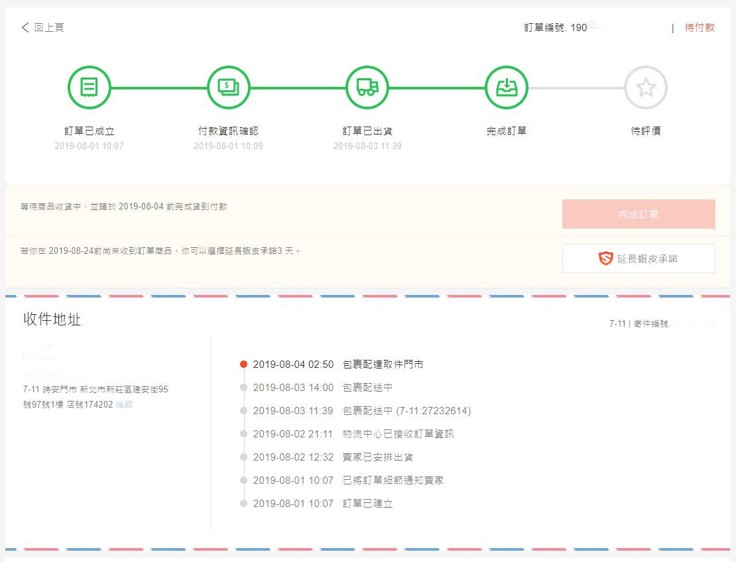Screen dimensions: 736x562
Task: Click the 7-11 寄件編號 tracking label
Action: pyautogui.click(x=640, y=324)
